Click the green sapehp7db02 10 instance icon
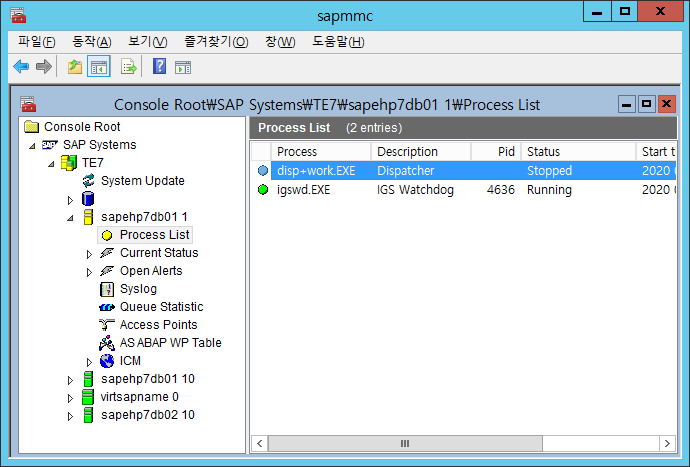The width and height of the screenshot is (690, 467). click(x=88, y=415)
